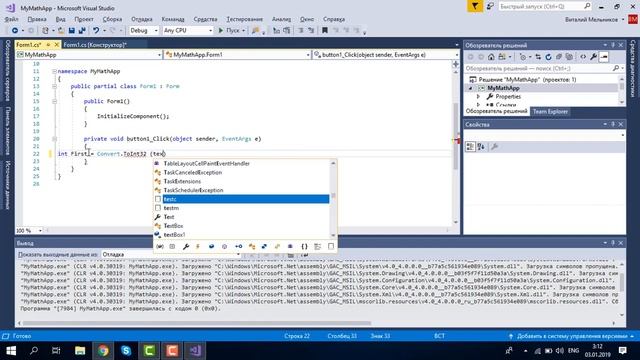
Task: Click the Home icon in Solution Explorer toolbar
Action: click(491, 57)
